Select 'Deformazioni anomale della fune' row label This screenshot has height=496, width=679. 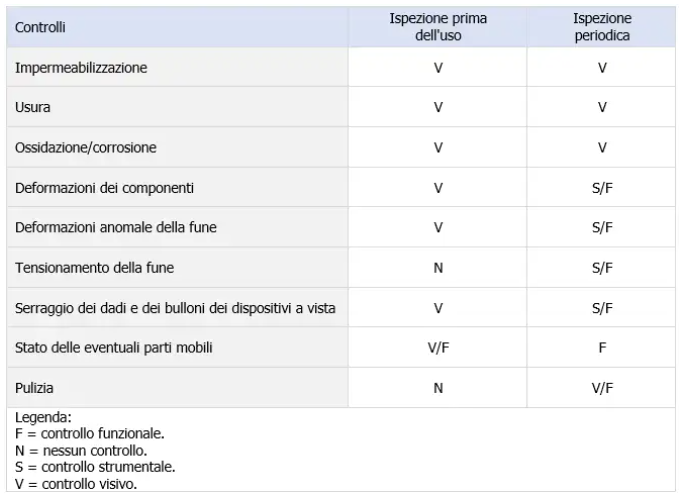tap(116, 227)
